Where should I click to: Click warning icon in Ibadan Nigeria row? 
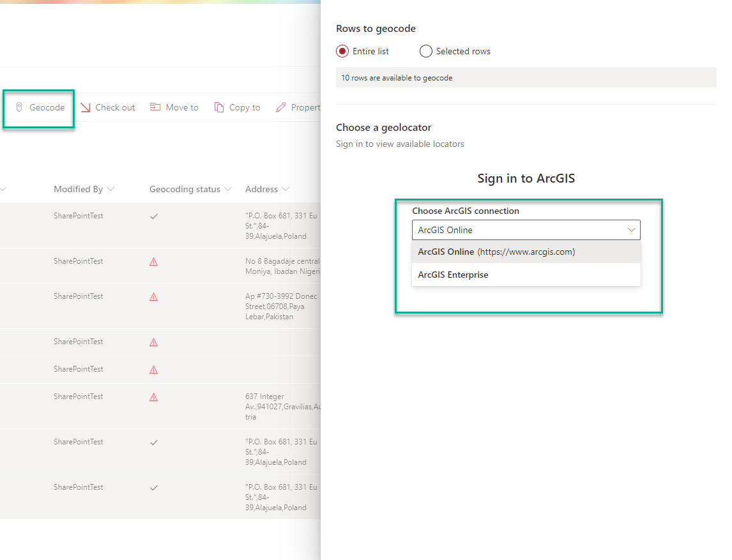tap(153, 262)
